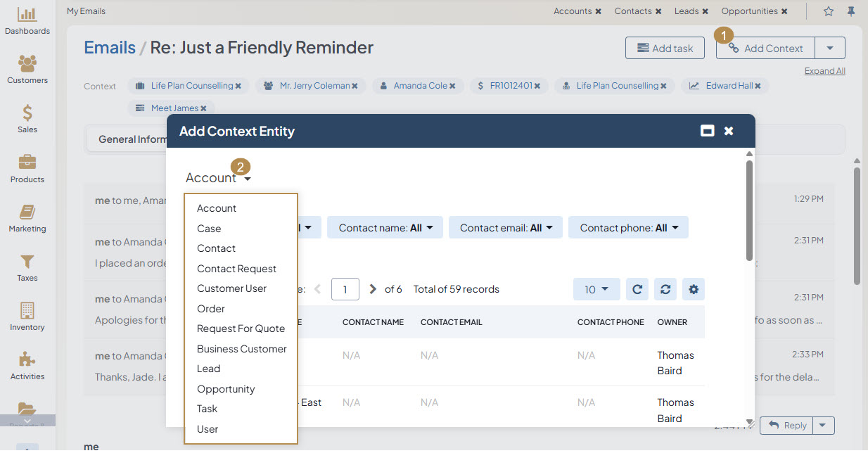
Task: Open the Marketing sidebar icon
Action: [27, 218]
